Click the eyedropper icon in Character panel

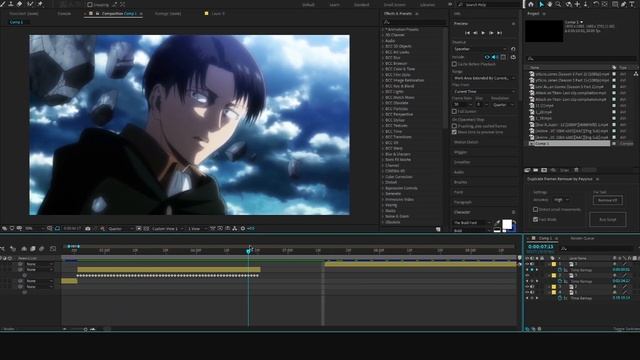tap(497, 222)
